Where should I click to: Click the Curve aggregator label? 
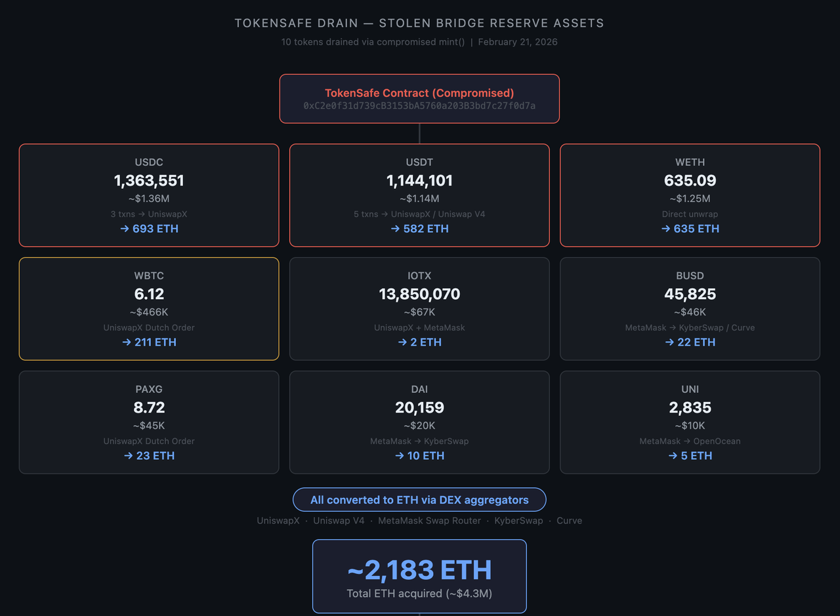[569, 521]
